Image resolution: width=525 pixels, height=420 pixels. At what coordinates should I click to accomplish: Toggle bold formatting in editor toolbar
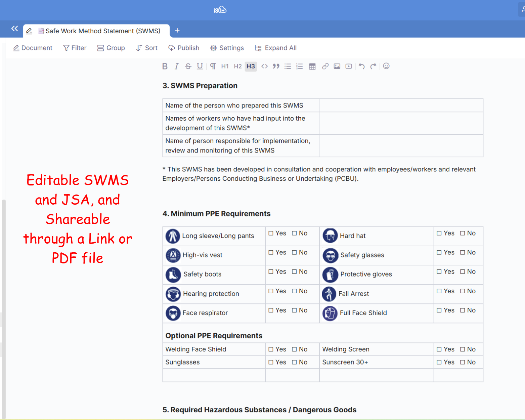point(165,66)
